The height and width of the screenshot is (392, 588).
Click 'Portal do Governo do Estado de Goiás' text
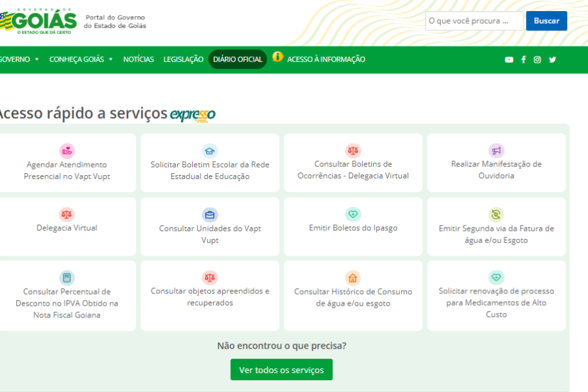(x=115, y=22)
